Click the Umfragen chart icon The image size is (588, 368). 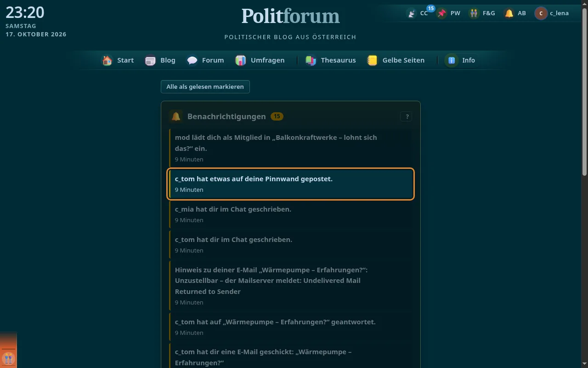click(241, 60)
